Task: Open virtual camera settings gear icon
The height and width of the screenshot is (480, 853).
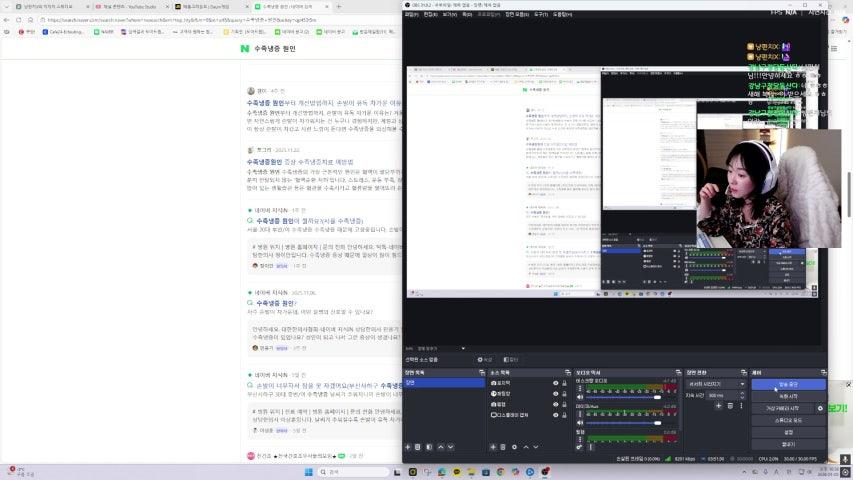Action: pos(820,408)
